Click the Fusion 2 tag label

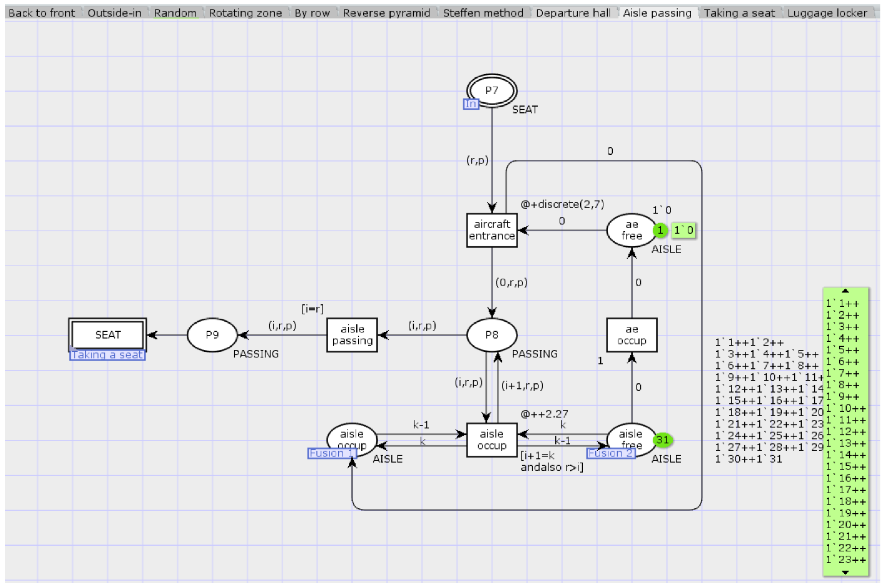[x=611, y=453]
